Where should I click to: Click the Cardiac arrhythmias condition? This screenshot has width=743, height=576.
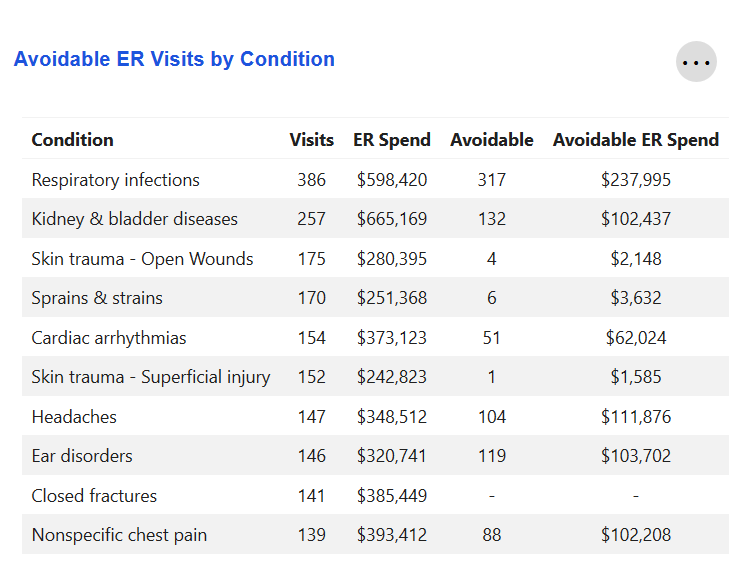coord(109,338)
